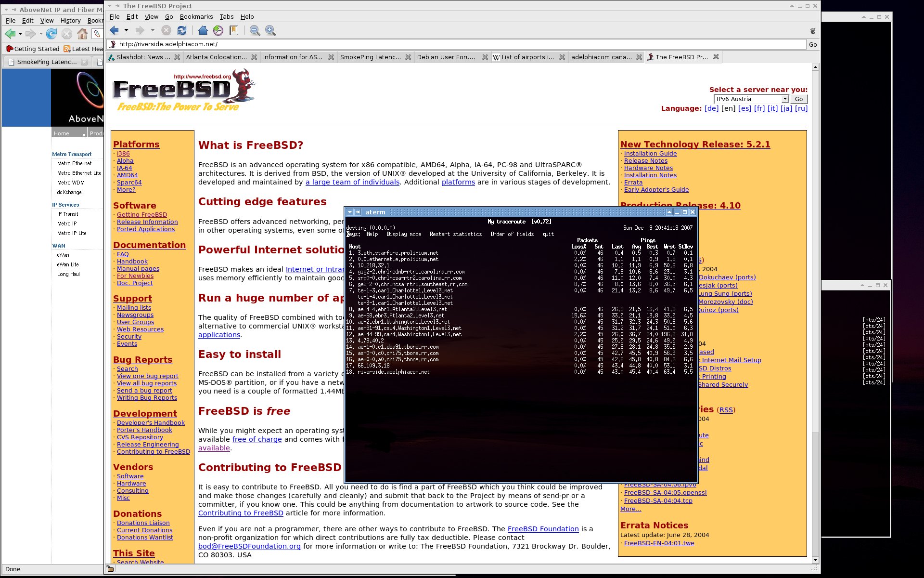924x578 pixels.
Task: Open the FreeBSD window menu triangle in the title bar
Action: pos(110,6)
